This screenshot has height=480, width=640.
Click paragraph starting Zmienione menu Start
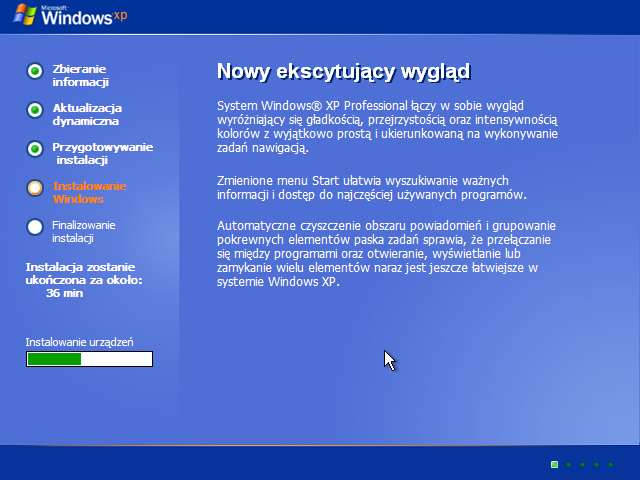pos(372,187)
